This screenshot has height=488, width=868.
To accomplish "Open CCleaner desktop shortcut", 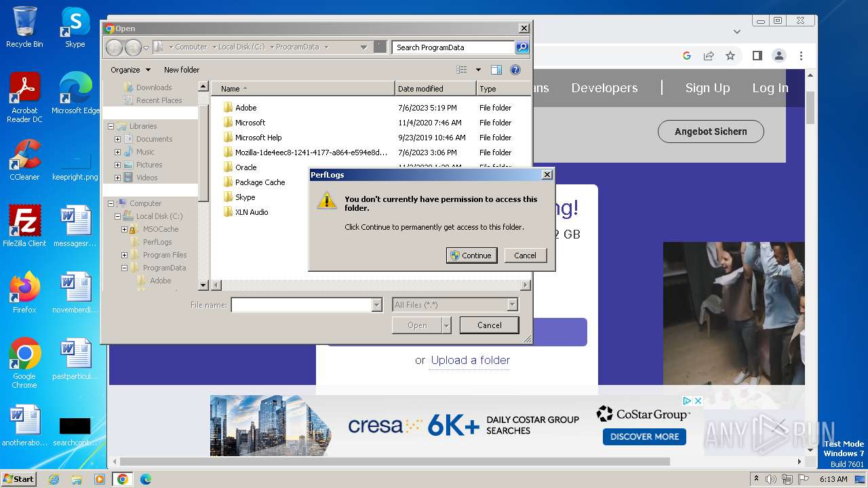I will [x=24, y=159].
